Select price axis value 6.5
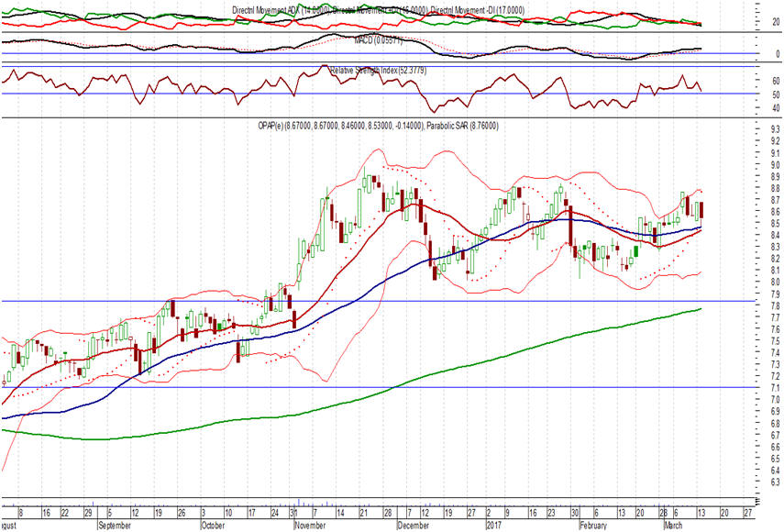The width and height of the screenshot is (784, 532). pos(775,459)
